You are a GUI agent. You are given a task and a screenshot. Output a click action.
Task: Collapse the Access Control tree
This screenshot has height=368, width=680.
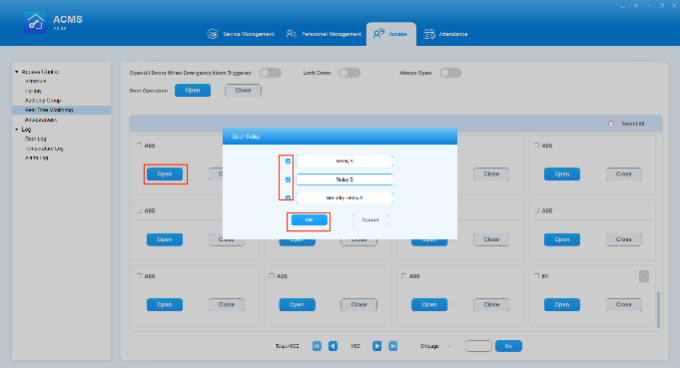(16, 72)
